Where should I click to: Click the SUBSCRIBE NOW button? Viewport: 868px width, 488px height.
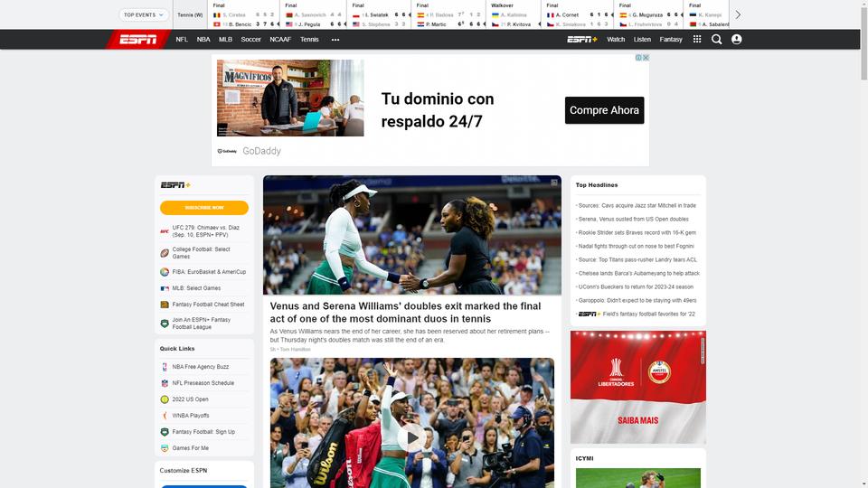(x=204, y=208)
